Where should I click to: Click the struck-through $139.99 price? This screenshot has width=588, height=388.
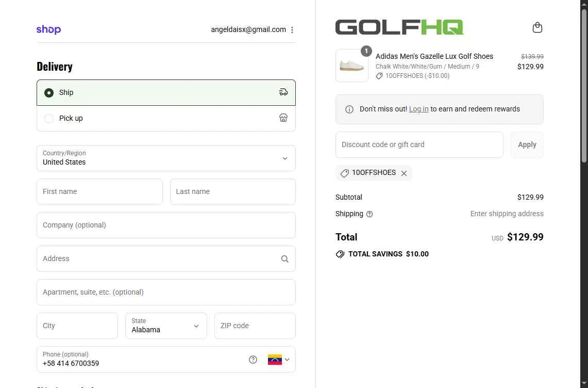532,56
